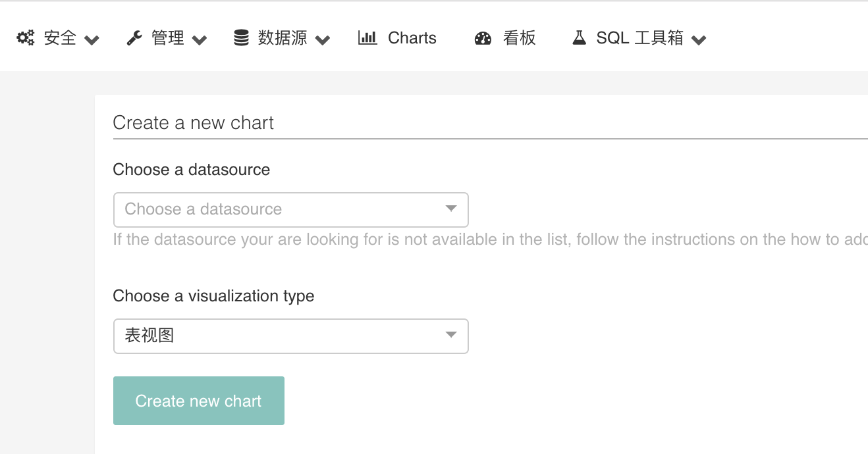Open the 管理 menu
This screenshot has height=454, width=868.
pyautogui.click(x=167, y=38)
